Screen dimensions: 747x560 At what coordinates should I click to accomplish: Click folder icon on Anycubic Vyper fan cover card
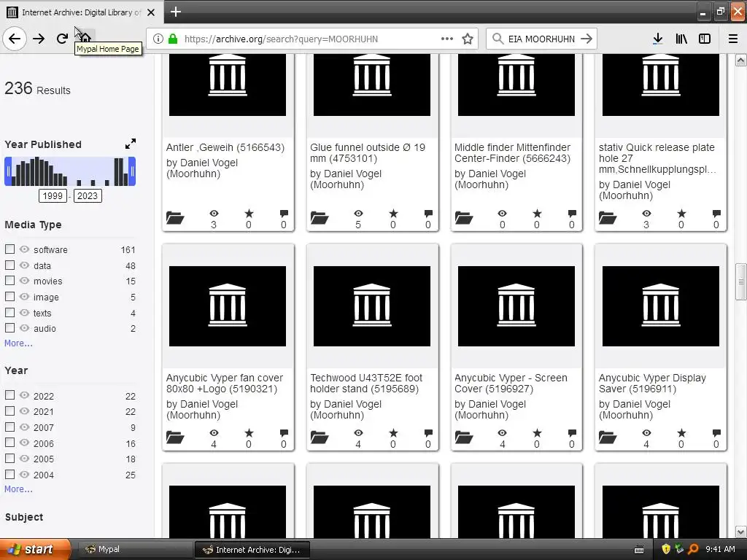pyautogui.click(x=175, y=437)
